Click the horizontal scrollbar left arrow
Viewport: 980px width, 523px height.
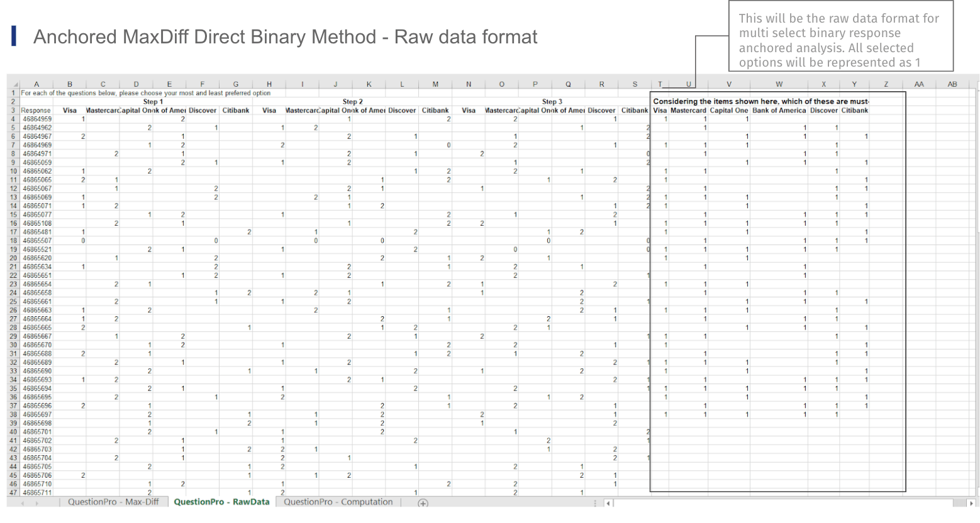608,503
